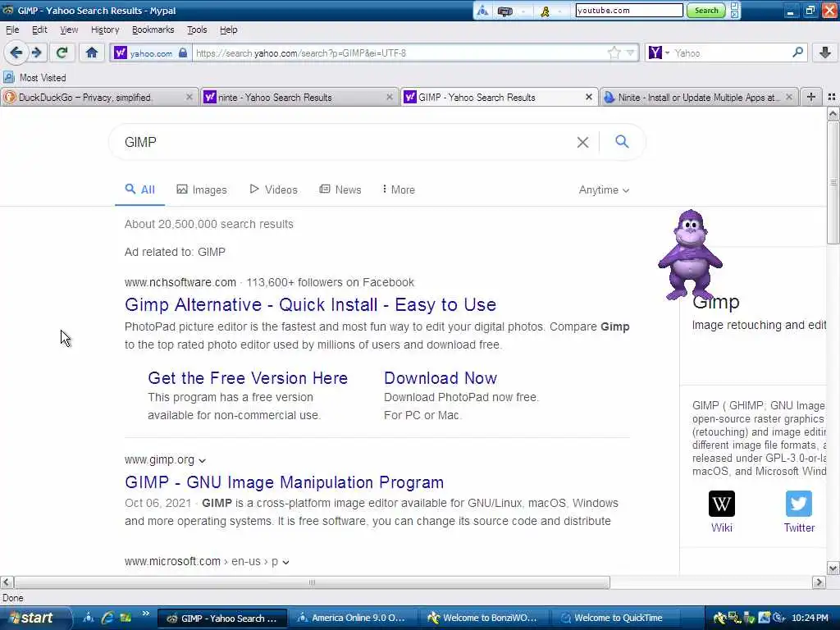Open the View menu
The height and width of the screenshot is (630, 840).
tap(69, 30)
